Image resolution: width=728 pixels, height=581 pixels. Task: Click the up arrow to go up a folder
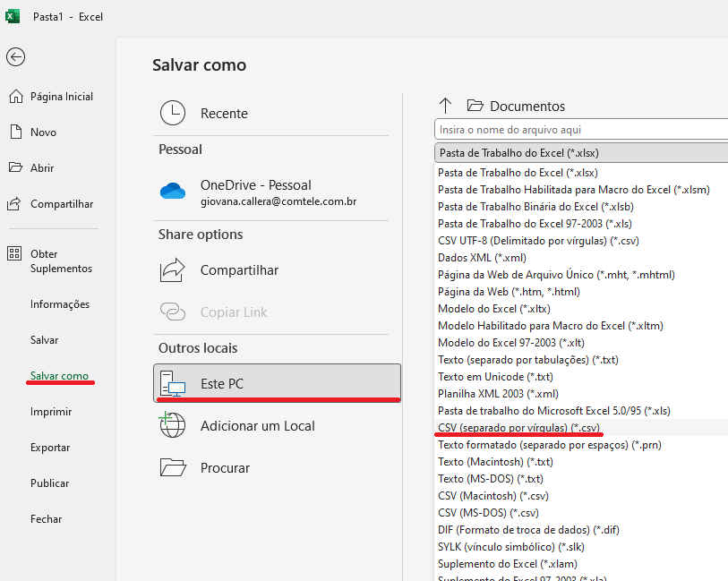pos(445,106)
